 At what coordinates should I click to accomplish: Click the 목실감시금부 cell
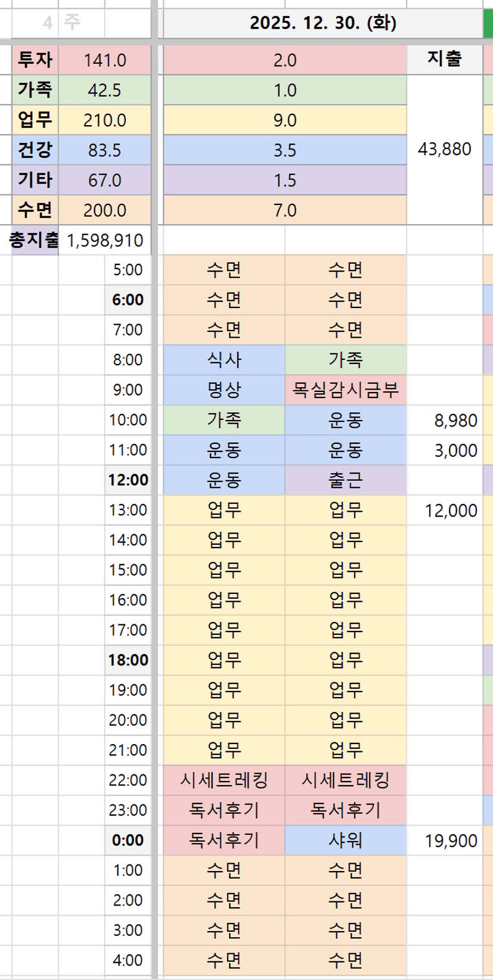pos(346,390)
